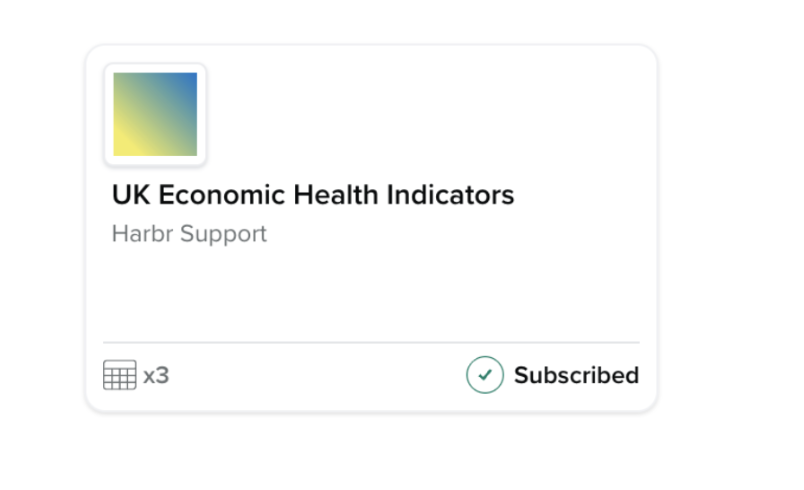Select the blue-yellow gradient image
Viewport: 804px width, 490px height.
point(155,114)
